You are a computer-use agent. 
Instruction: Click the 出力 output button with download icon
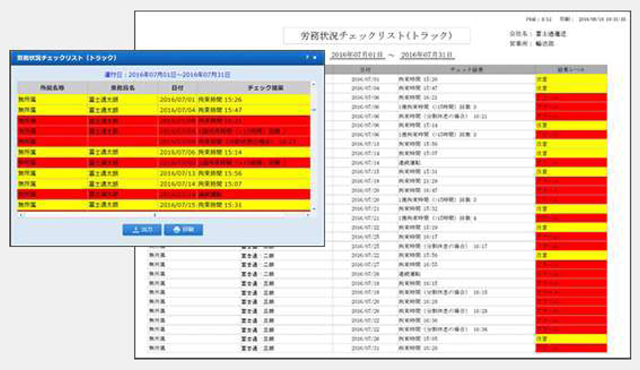(x=142, y=230)
